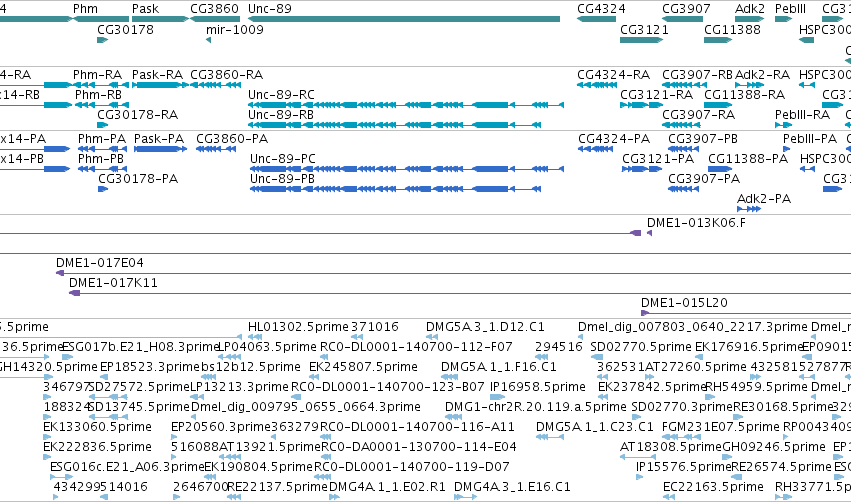Open the RC0-DL0001-140700-112-F07 EST
Viewport: 851px width, 502px height.
[x=324, y=357]
